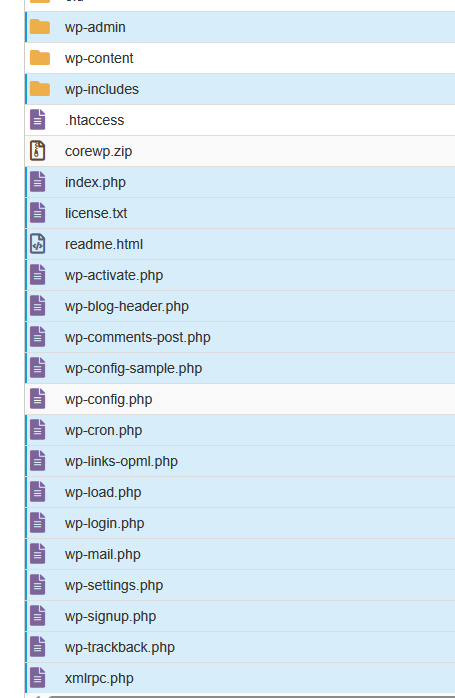This screenshot has width=455, height=698.
Task: Select the wp-blog-header.php file name
Action: tap(127, 306)
